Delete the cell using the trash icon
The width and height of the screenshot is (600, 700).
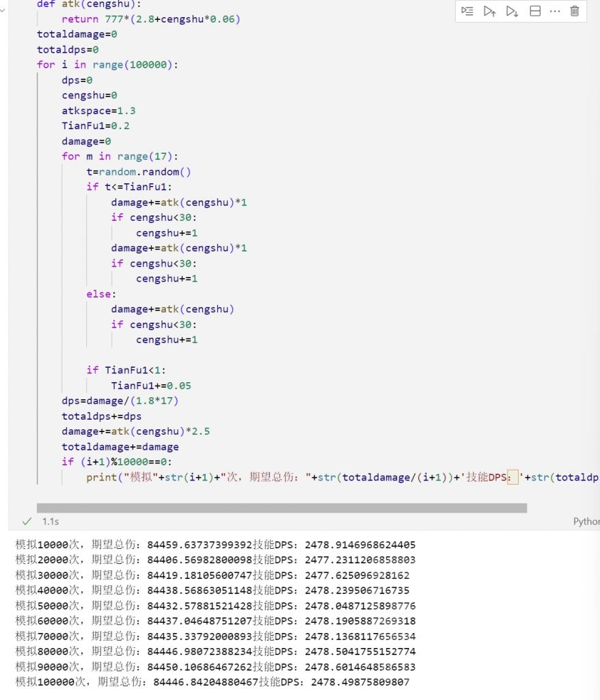click(x=575, y=12)
